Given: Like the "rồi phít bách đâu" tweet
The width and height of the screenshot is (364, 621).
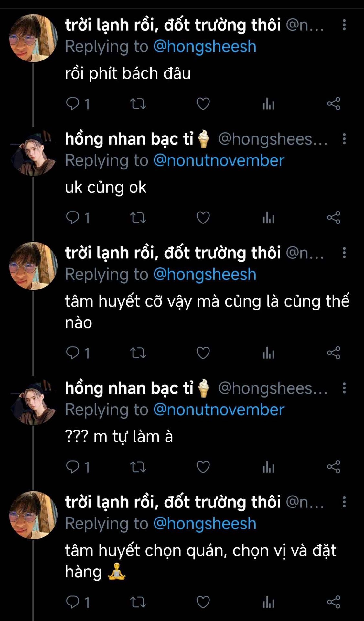Looking at the screenshot, I should pyautogui.click(x=203, y=104).
